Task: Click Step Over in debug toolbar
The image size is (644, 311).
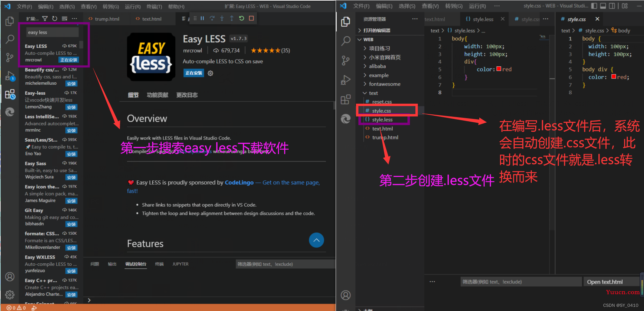Action: click(x=212, y=18)
